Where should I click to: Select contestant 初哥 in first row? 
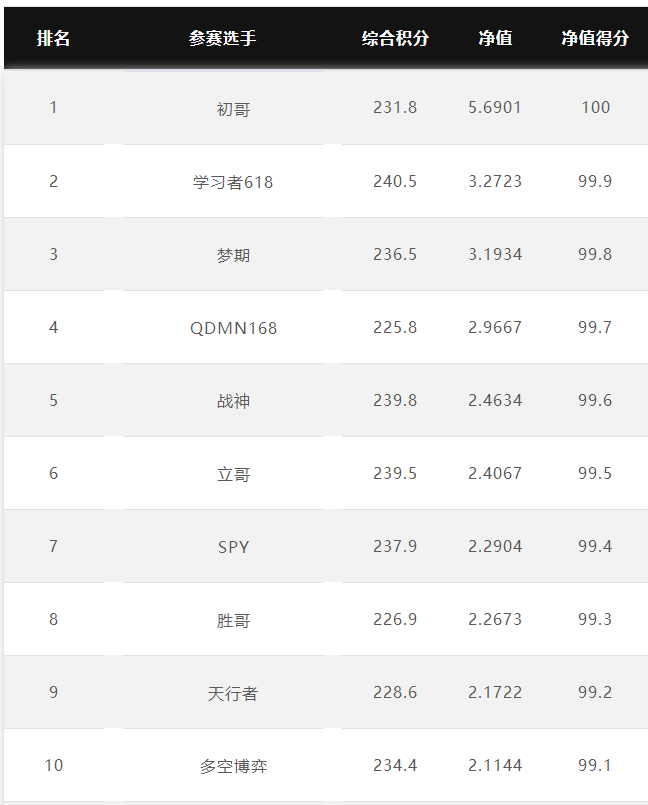point(233,109)
